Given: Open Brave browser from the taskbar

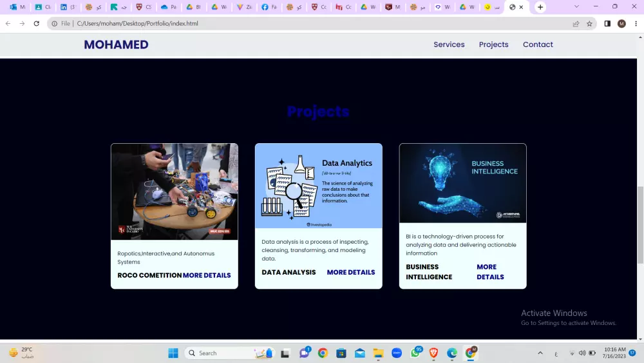Looking at the screenshot, I should coord(433,353).
